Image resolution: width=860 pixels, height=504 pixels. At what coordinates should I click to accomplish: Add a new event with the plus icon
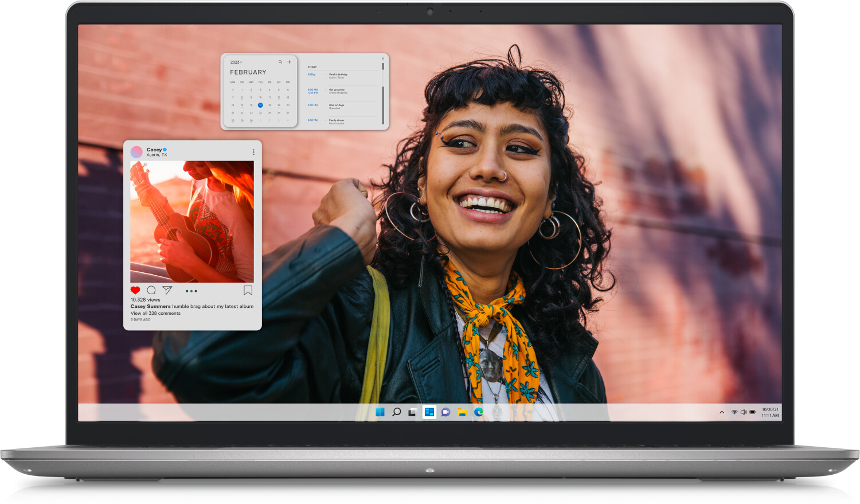click(289, 62)
